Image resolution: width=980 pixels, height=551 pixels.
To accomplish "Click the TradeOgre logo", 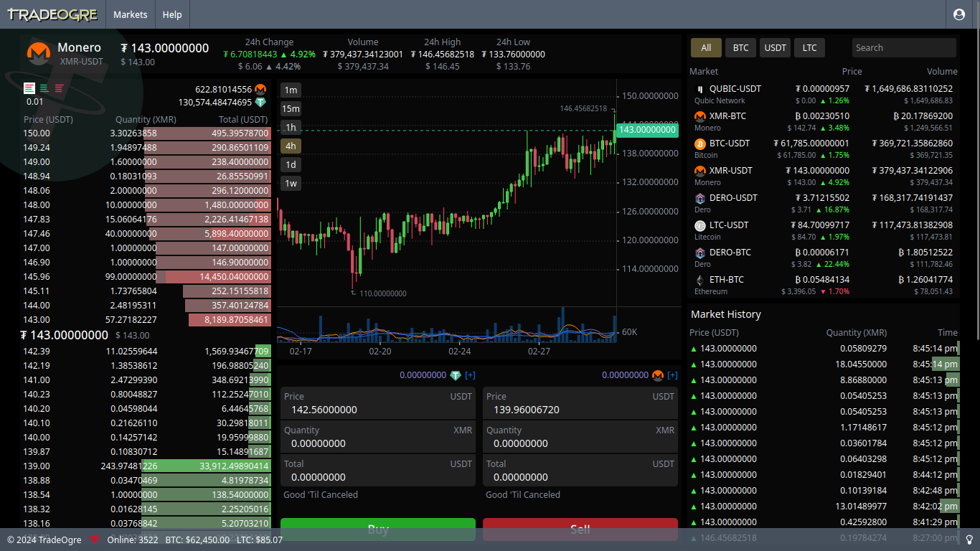I will tap(53, 14).
